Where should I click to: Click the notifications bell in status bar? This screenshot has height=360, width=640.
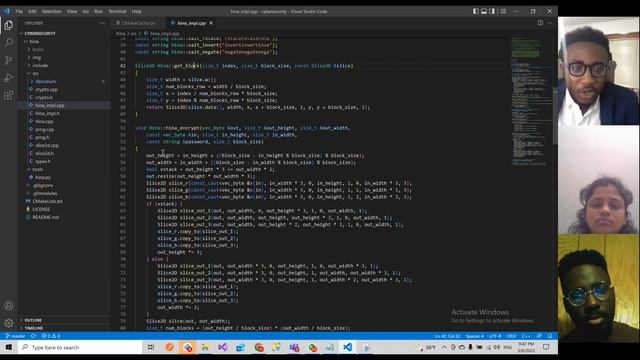[550, 336]
